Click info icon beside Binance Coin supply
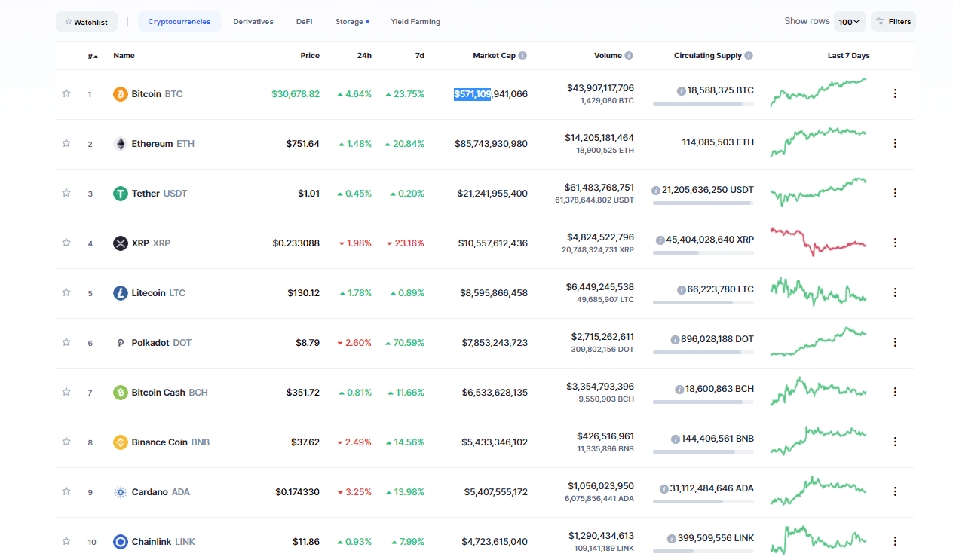 675,439
